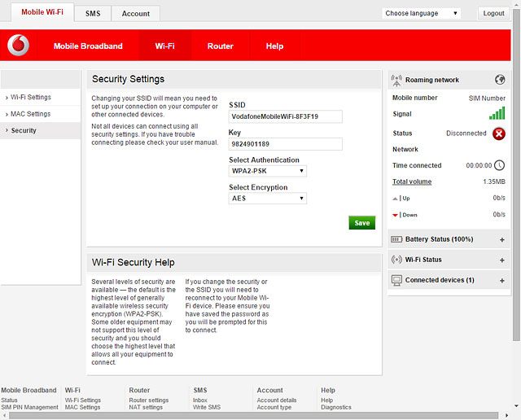Click the Total volume link
This screenshot has width=521, height=420.
[412, 182]
